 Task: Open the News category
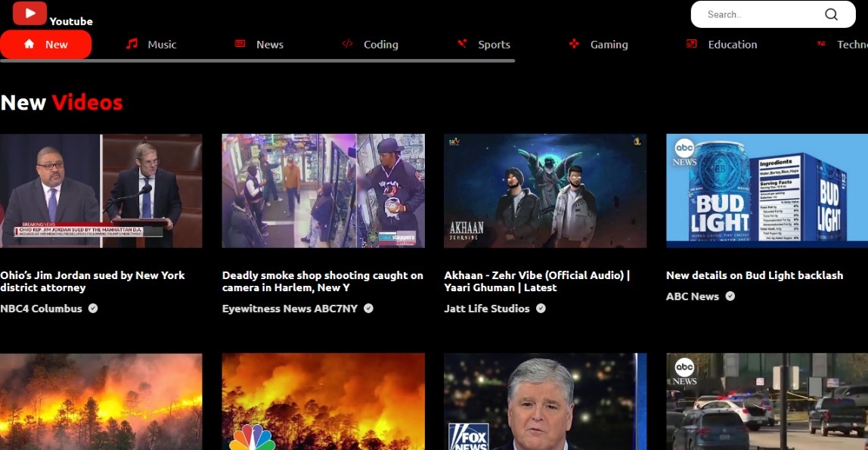[x=259, y=45]
